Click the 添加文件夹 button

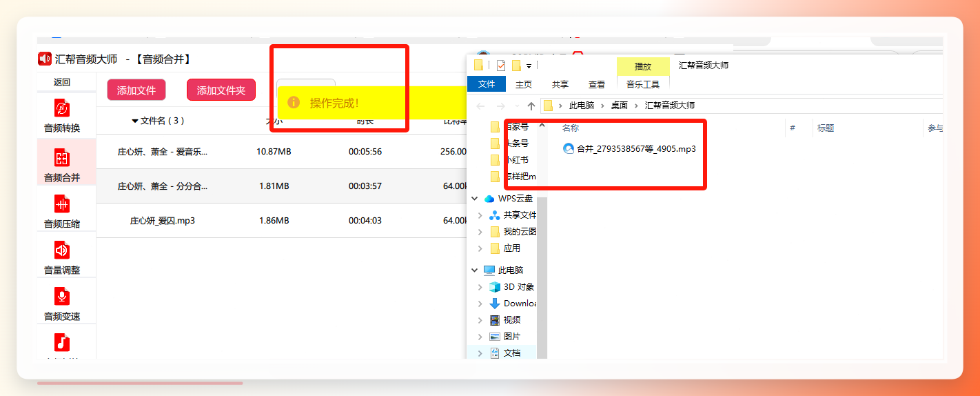click(x=221, y=90)
